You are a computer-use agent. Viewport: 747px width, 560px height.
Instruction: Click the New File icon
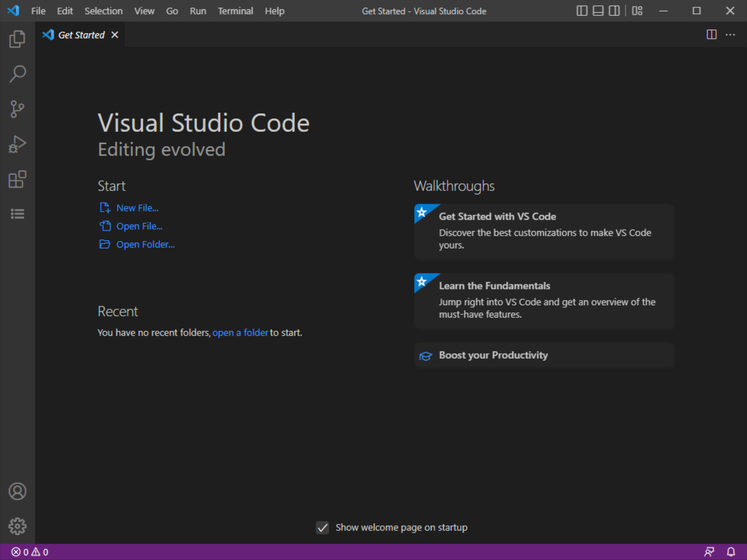click(x=105, y=208)
